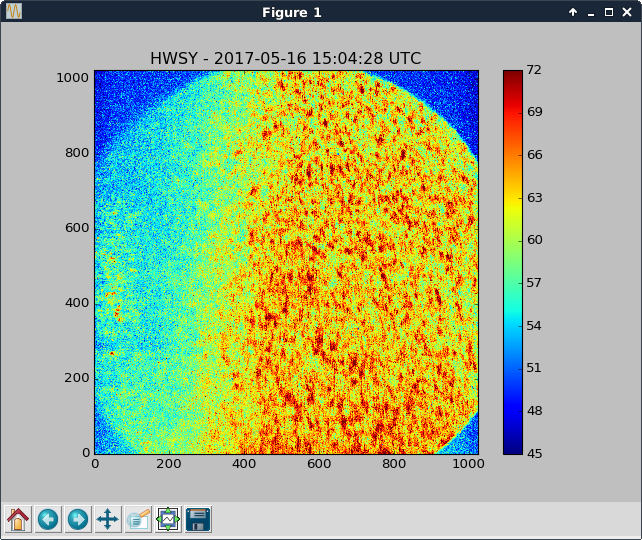Click the keep-above arrow in title bar
Image resolution: width=642 pixels, height=540 pixels.
(573, 12)
